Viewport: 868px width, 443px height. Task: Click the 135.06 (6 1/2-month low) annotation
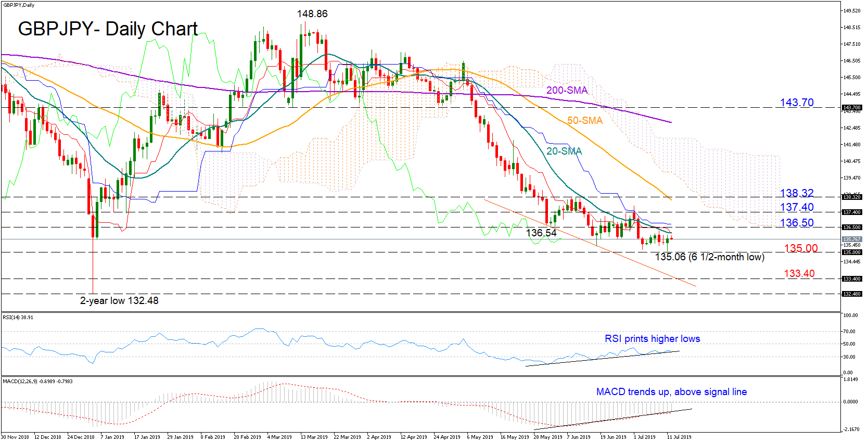tap(710, 257)
